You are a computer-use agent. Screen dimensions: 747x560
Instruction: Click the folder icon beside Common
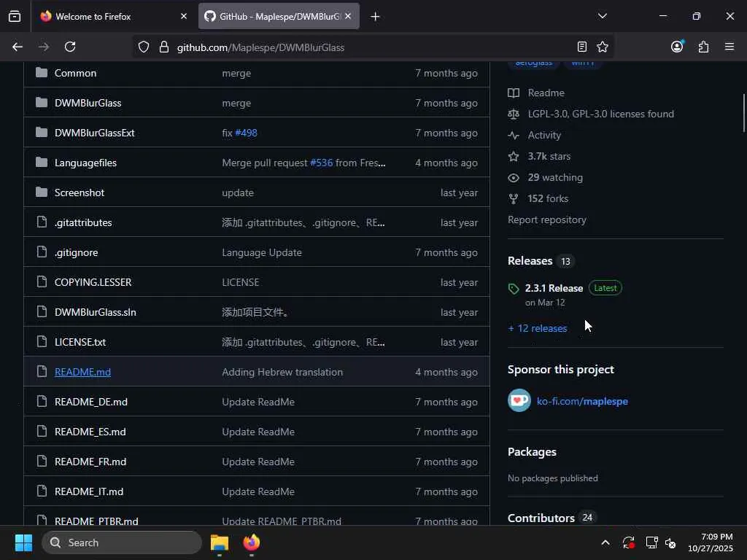coord(42,73)
